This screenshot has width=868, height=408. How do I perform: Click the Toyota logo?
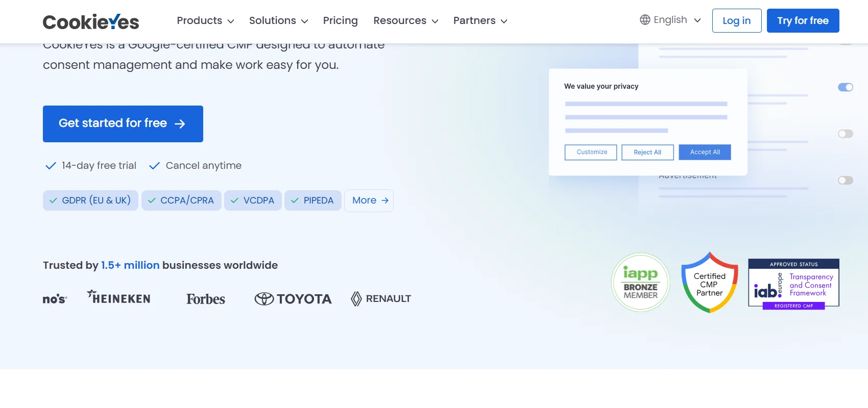(293, 299)
